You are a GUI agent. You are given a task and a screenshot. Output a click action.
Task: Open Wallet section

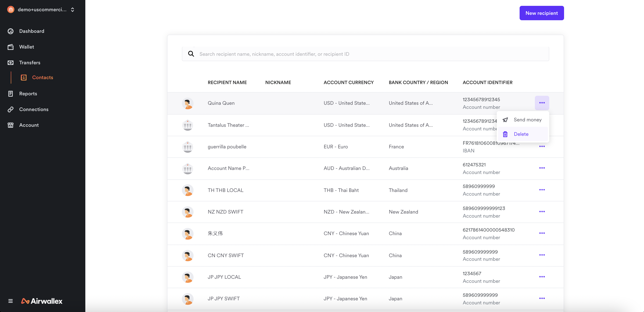point(26,47)
